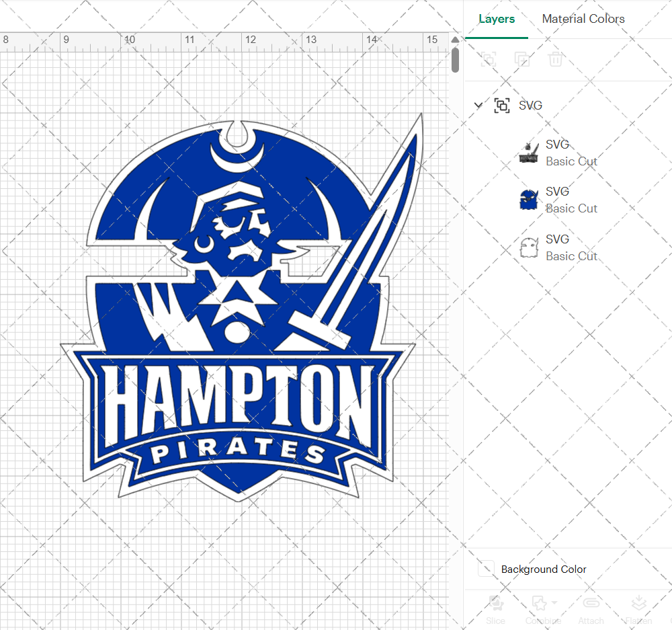Screen dimensions: 672x630
Task: Open the Material Colors tab
Action: pyautogui.click(x=583, y=19)
